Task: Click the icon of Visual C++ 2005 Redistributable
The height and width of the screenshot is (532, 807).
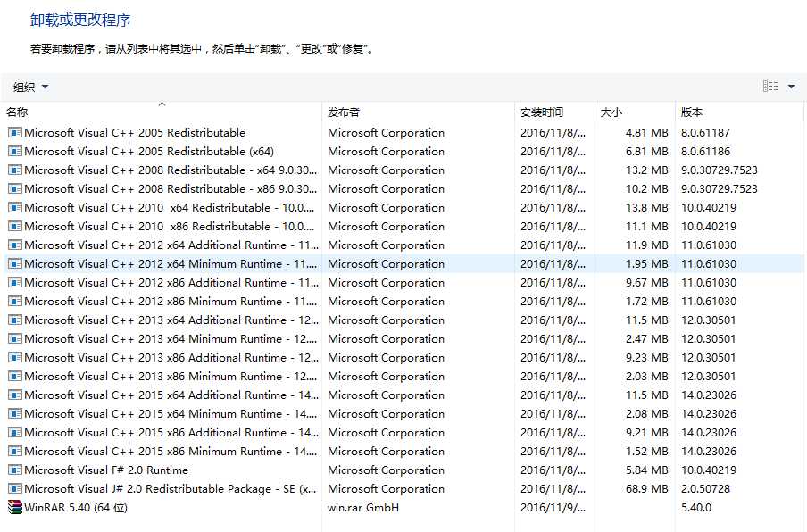Action: [15, 133]
